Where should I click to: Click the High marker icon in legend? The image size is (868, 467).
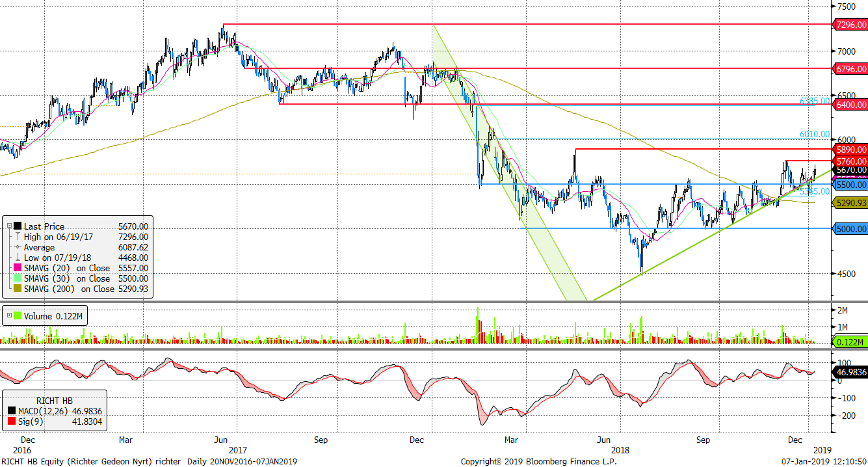point(18,237)
